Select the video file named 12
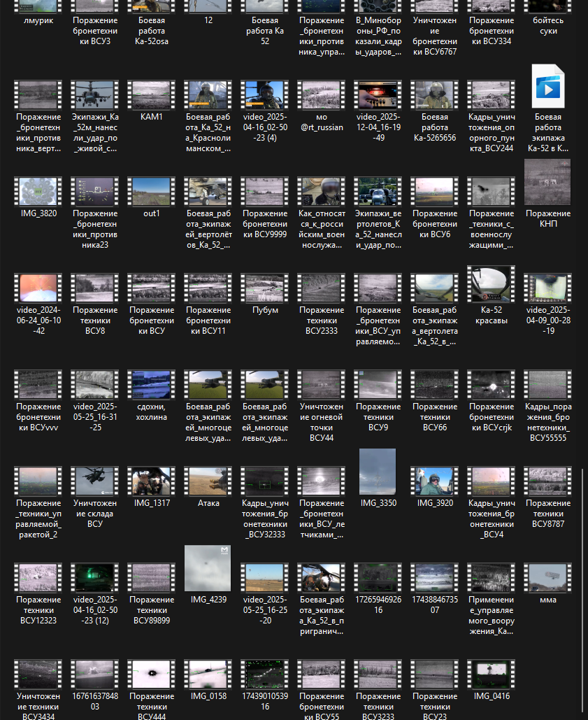 208,13
